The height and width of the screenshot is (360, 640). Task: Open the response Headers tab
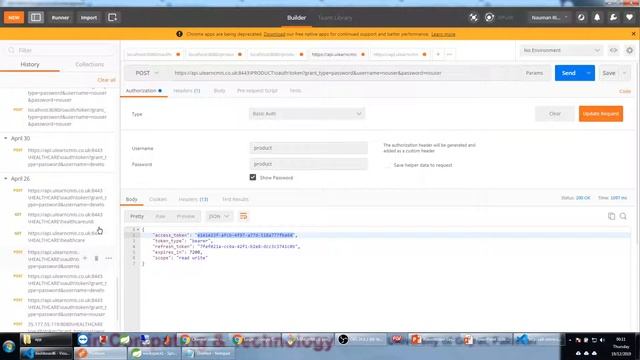193,199
